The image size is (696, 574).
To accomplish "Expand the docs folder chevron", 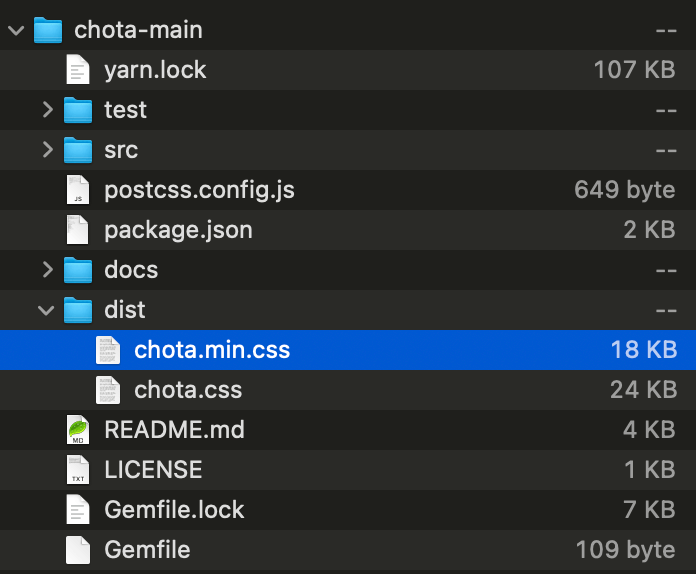I will point(47,269).
